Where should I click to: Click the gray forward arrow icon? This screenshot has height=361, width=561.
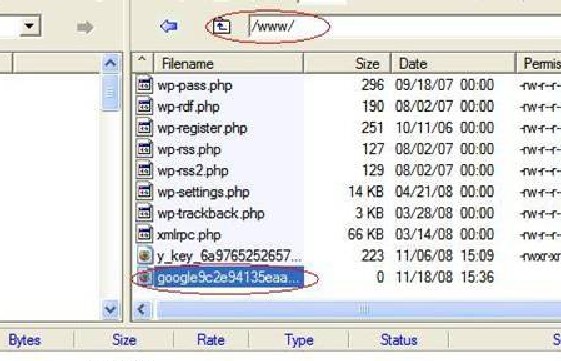click(x=85, y=27)
